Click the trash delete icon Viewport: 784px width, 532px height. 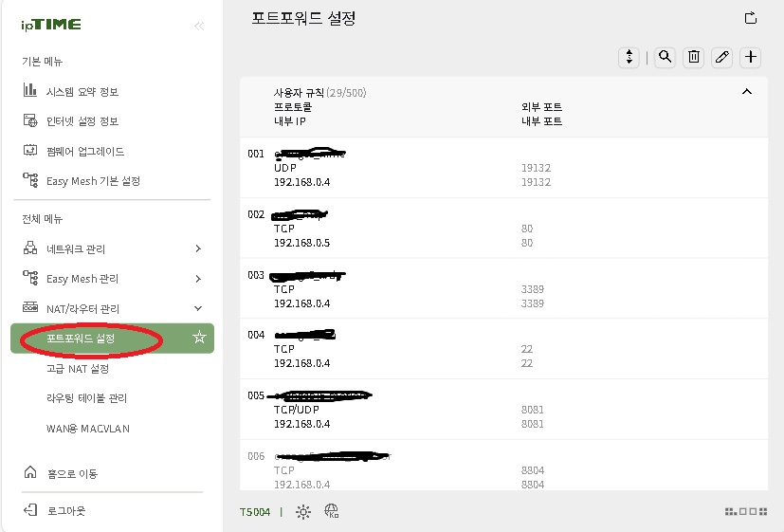point(694,58)
